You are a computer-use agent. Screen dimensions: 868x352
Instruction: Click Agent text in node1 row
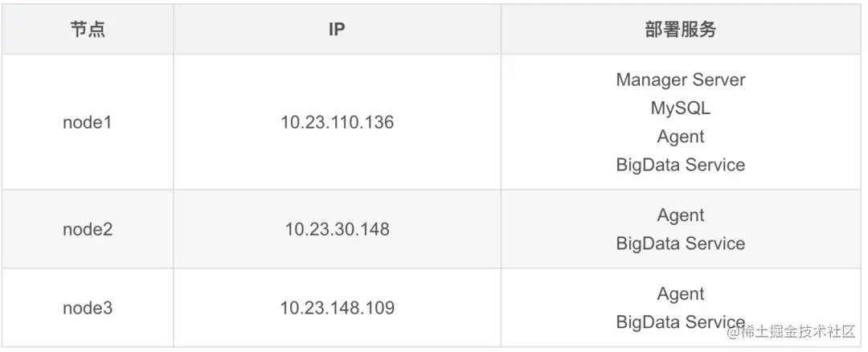680,137
